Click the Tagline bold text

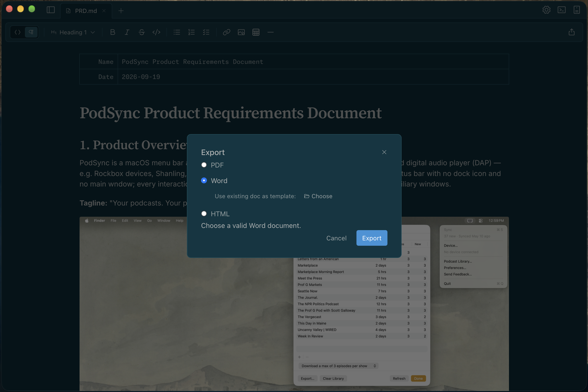tap(93, 203)
